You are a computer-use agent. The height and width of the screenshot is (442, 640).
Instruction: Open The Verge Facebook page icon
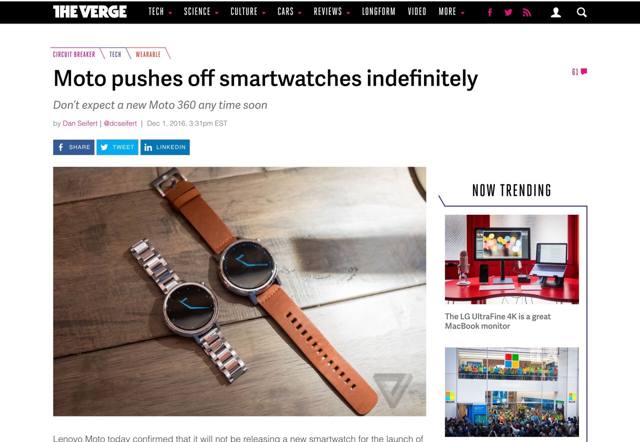point(490,12)
